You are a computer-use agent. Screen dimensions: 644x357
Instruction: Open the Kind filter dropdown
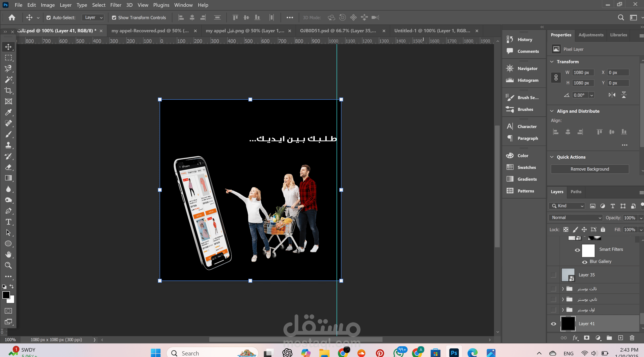point(567,206)
